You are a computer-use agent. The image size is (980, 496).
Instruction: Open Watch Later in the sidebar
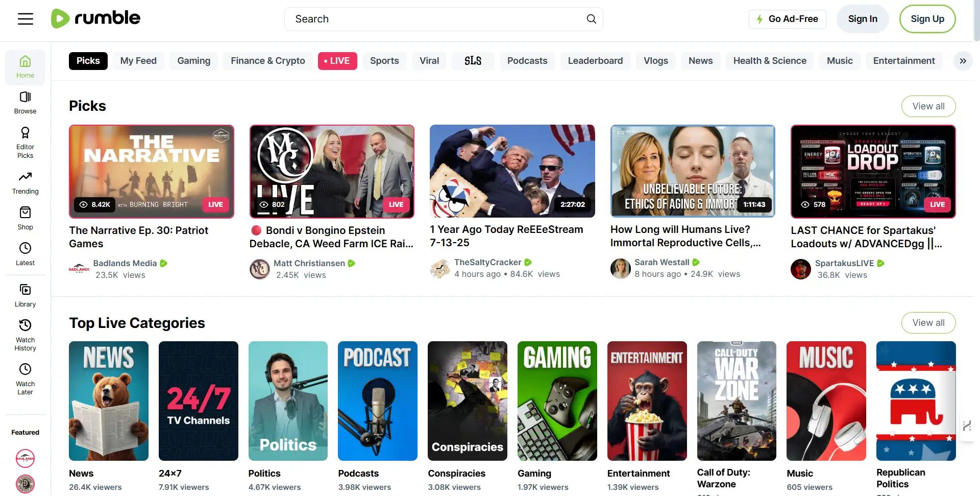click(x=25, y=379)
